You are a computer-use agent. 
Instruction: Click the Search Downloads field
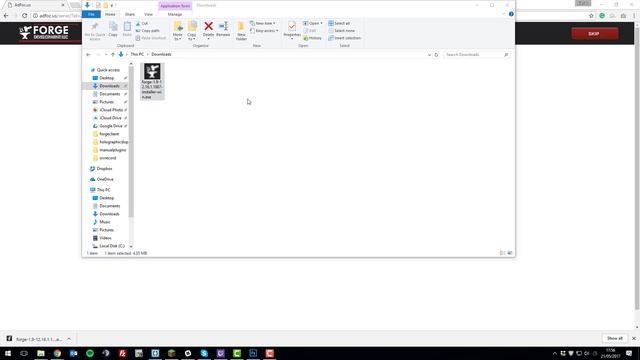[x=476, y=55]
